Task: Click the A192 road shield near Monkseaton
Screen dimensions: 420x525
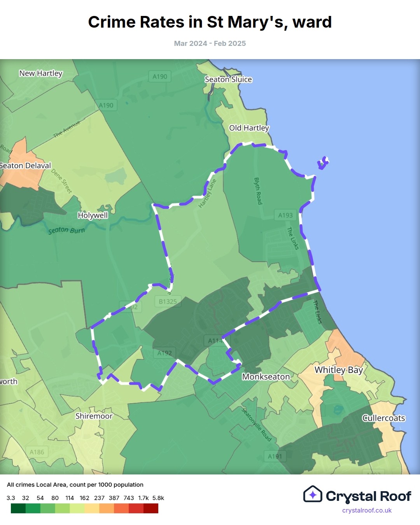Action: pos(164,353)
